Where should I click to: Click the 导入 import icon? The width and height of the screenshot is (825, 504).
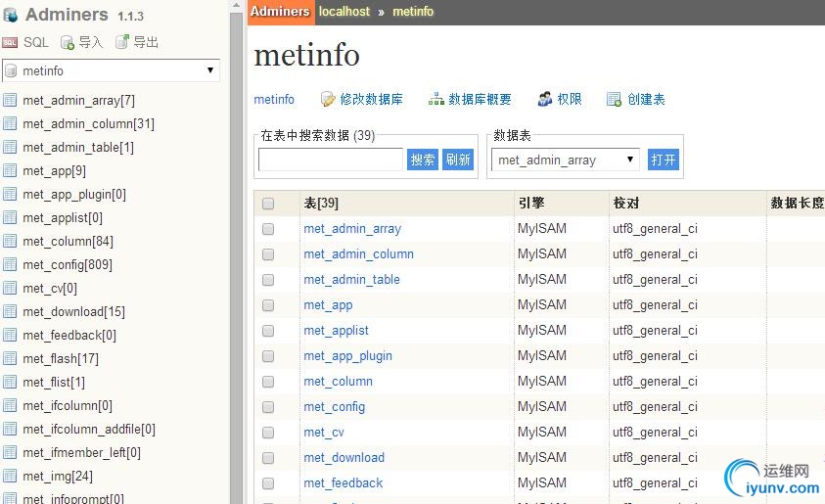coord(68,43)
